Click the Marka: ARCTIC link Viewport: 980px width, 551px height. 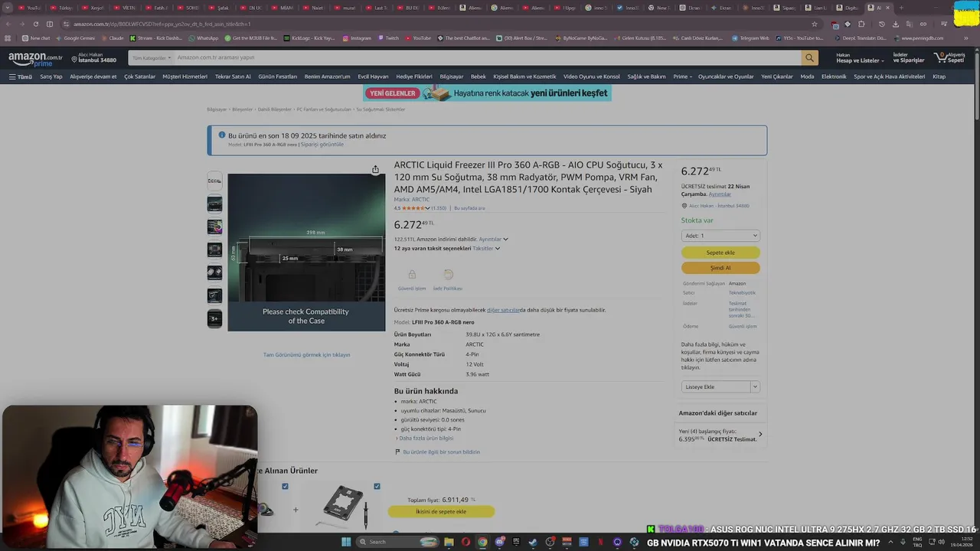click(x=411, y=200)
